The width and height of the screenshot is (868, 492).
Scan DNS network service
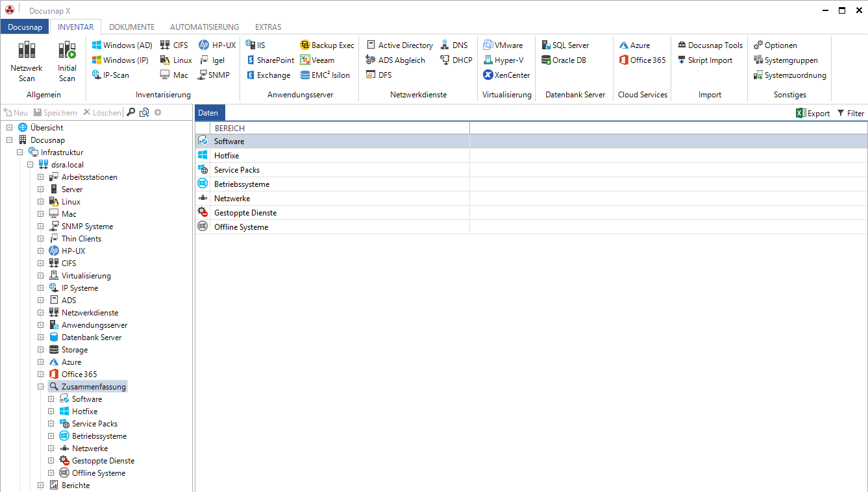pyautogui.click(x=454, y=45)
